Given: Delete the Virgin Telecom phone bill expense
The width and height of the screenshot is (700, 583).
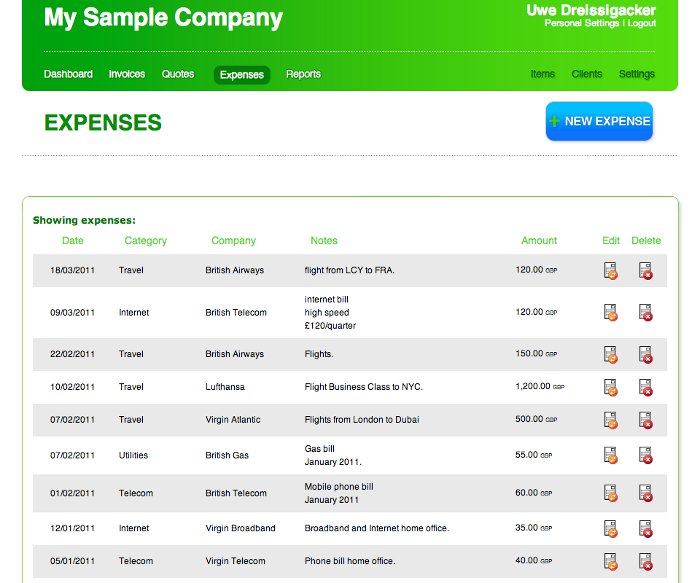Looking at the screenshot, I should [646, 562].
